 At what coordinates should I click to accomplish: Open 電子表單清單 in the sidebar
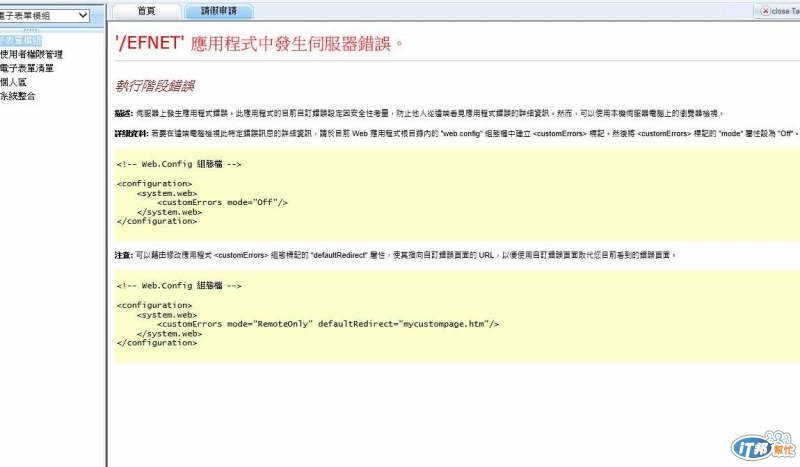tap(27, 68)
